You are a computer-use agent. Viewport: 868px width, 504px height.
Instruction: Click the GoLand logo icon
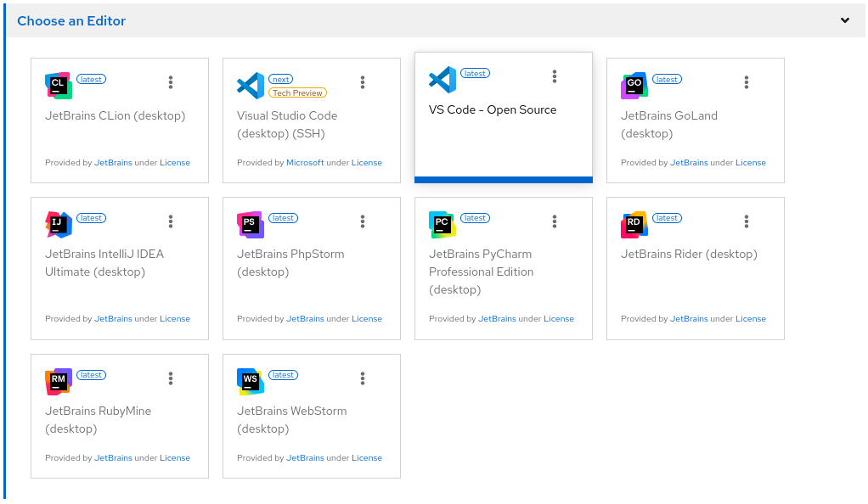pyautogui.click(x=634, y=86)
